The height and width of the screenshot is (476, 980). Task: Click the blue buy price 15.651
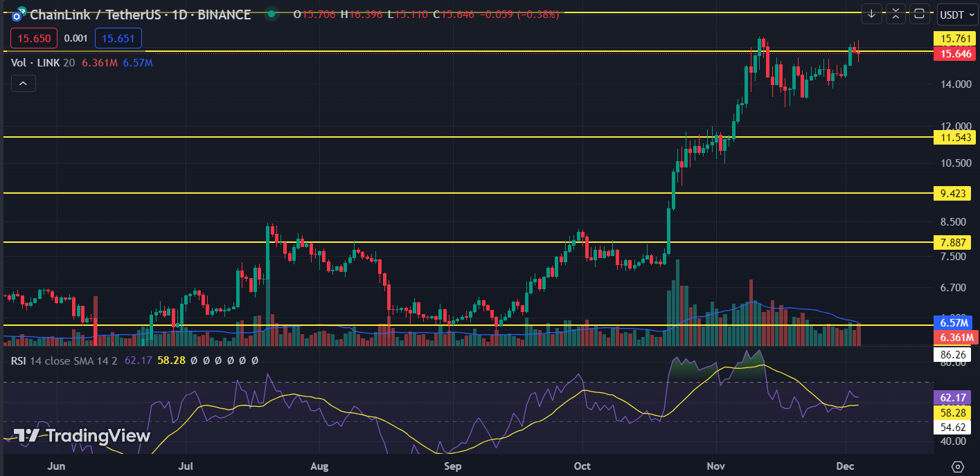click(x=118, y=39)
